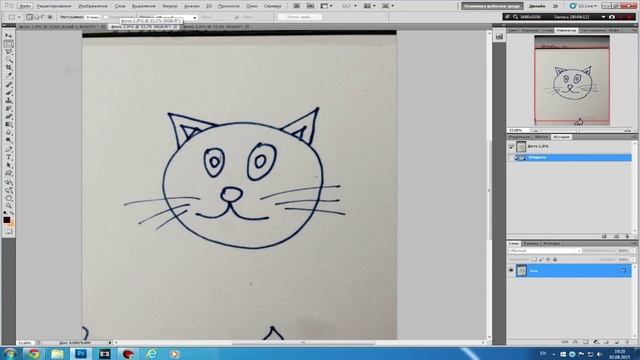The image size is (640, 360).
Task: Delete layer using trash icon in Layers panel
Action: click(627, 342)
